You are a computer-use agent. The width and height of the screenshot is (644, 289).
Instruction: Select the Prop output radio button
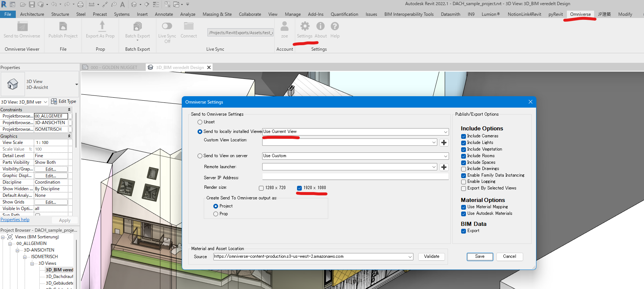(216, 214)
